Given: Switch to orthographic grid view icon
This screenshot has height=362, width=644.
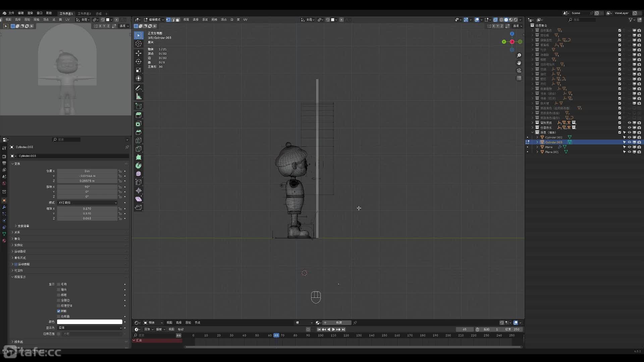Looking at the screenshot, I should click(x=519, y=78).
